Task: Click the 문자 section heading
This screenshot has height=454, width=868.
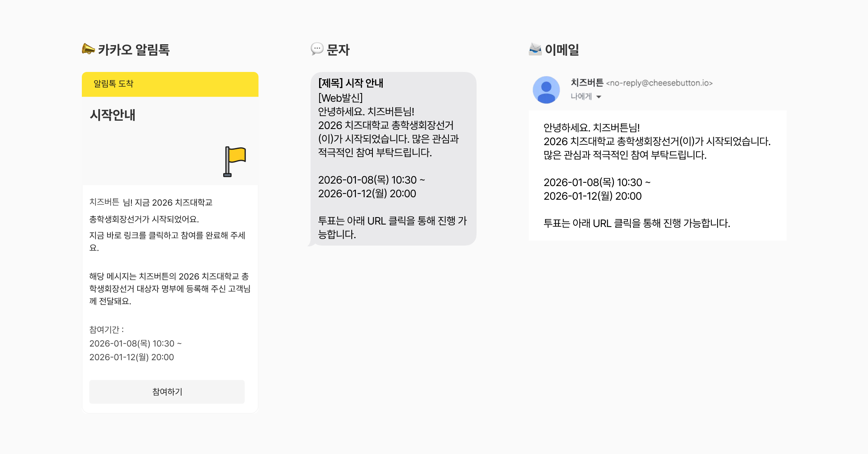Action: click(338, 50)
